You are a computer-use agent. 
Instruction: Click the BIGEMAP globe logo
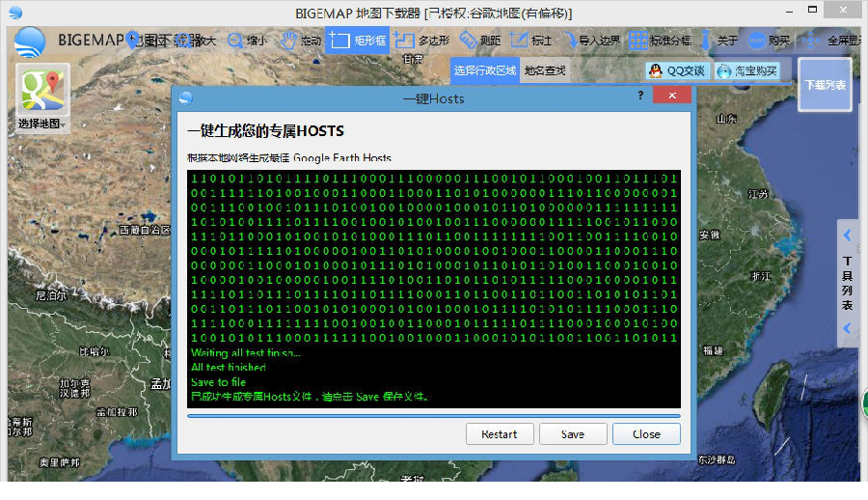tap(30, 42)
